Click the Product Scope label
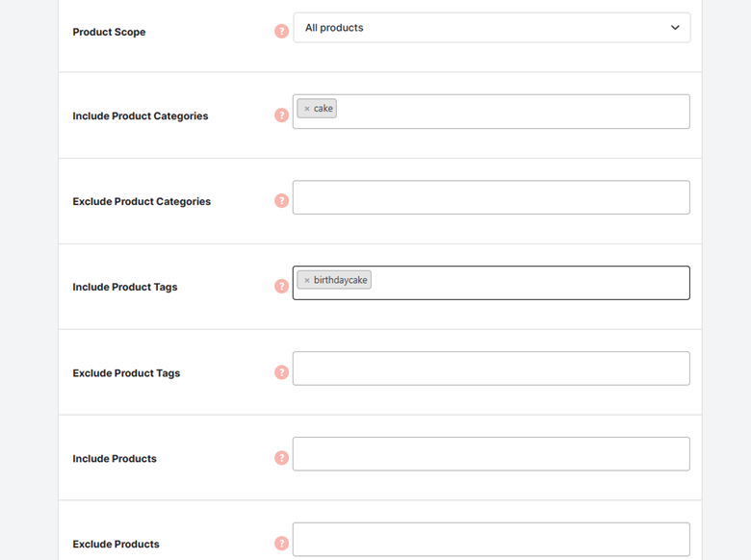 [x=109, y=32]
